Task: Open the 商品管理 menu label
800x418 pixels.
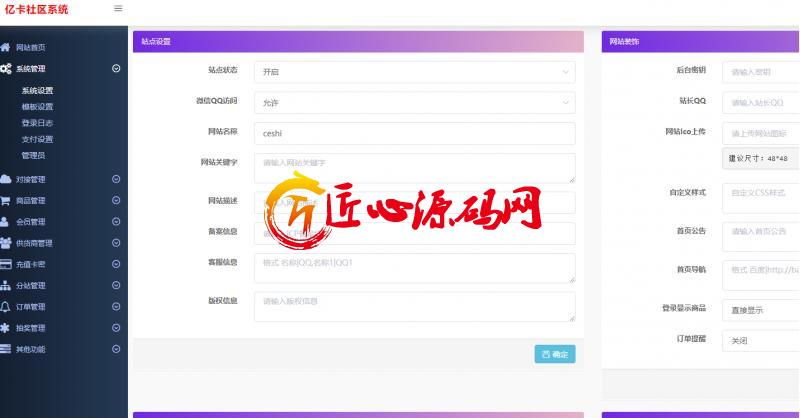Action: (31, 201)
